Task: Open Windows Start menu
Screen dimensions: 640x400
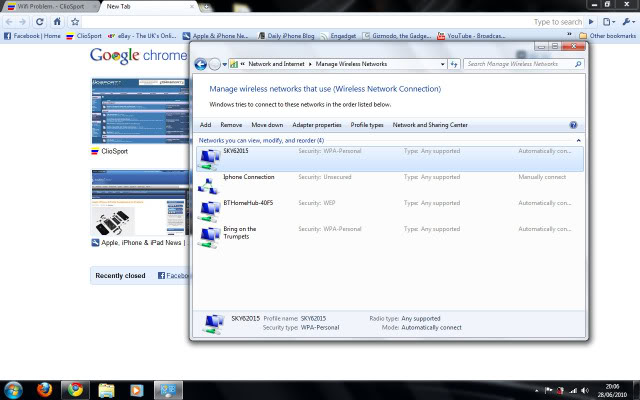Action: [13, 390]
